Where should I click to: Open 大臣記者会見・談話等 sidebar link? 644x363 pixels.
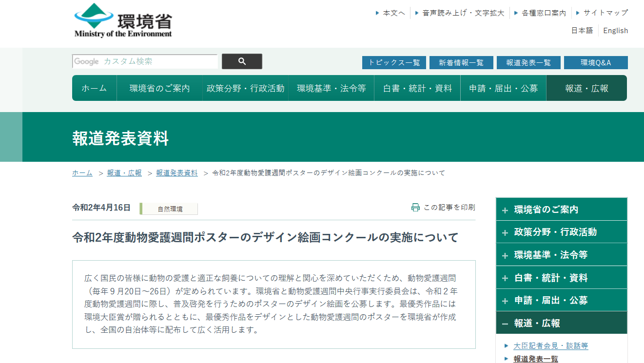550,346
